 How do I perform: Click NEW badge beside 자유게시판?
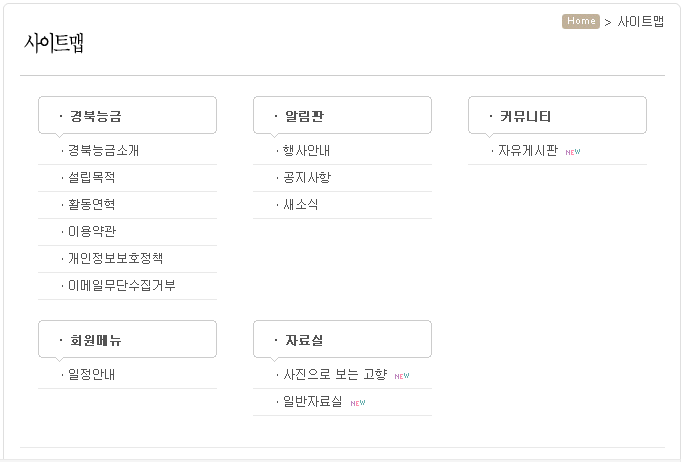tap(573, 152)
